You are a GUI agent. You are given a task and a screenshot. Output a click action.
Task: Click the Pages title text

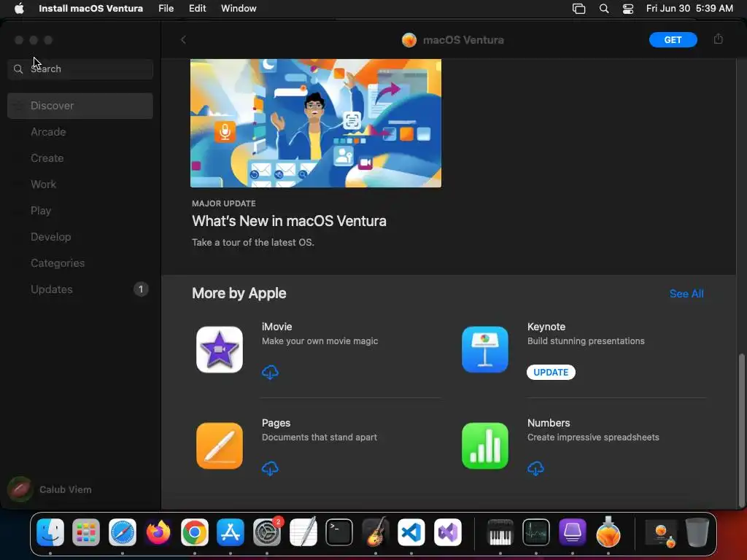(276, 423)
